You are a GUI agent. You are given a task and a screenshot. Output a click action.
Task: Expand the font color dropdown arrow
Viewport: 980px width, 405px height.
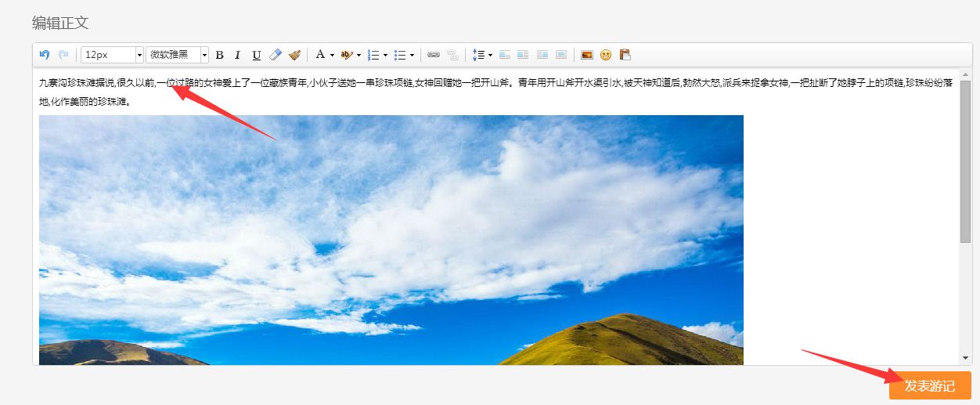tap(332, 55)
